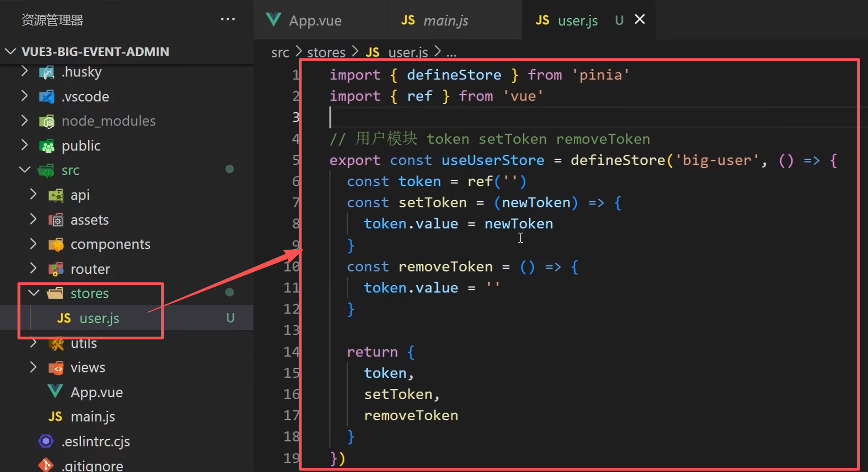Click the JS icon on main.js tab

click(x=408, y=20)
